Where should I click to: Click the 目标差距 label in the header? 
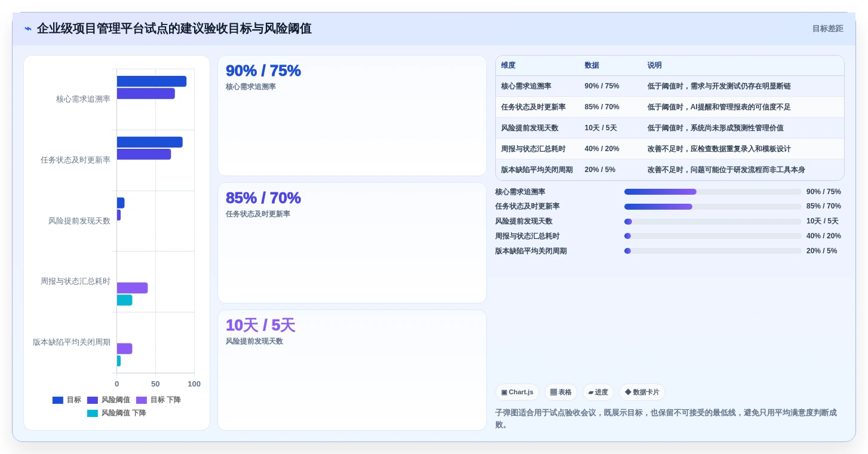coord(828,29)
